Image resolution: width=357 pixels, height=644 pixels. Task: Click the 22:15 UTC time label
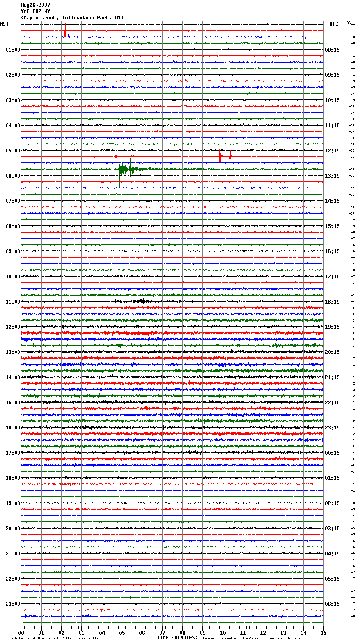(x=332, y=403)
